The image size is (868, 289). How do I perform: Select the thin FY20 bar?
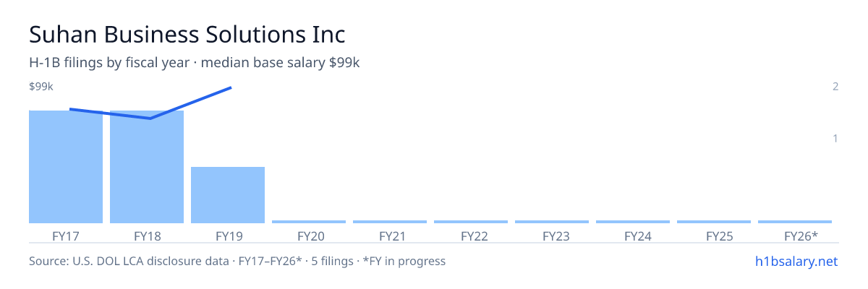click(309, 222)
